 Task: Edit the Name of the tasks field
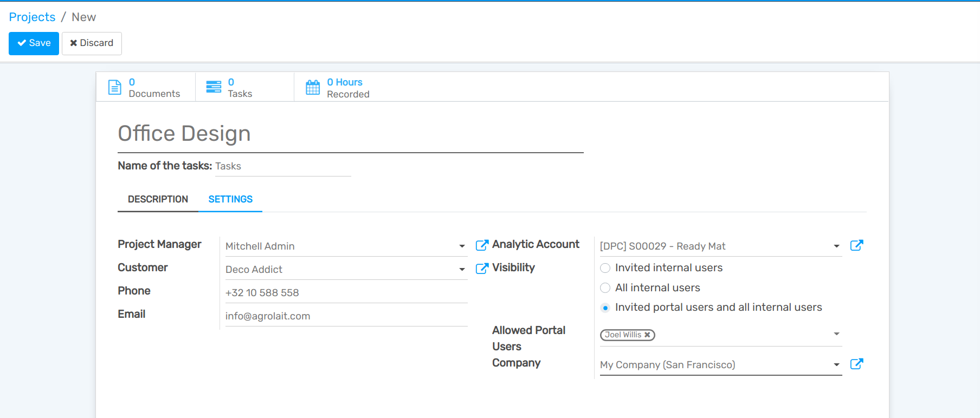pos(283,166)
